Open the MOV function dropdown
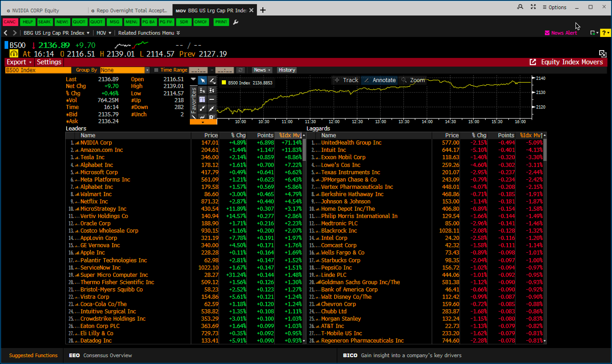 (x=104, y=33)
